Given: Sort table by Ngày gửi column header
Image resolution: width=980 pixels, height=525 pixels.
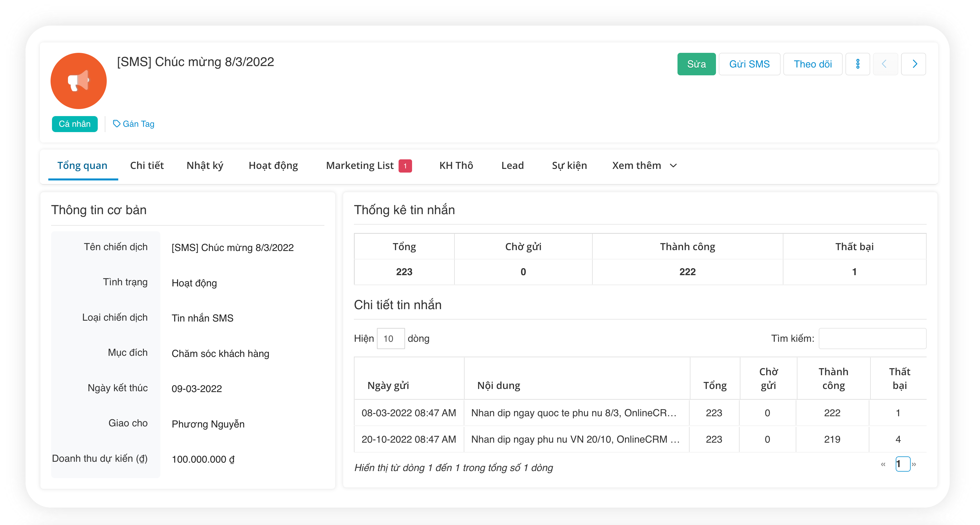Looking at the screenshot, I should (388, 385).
